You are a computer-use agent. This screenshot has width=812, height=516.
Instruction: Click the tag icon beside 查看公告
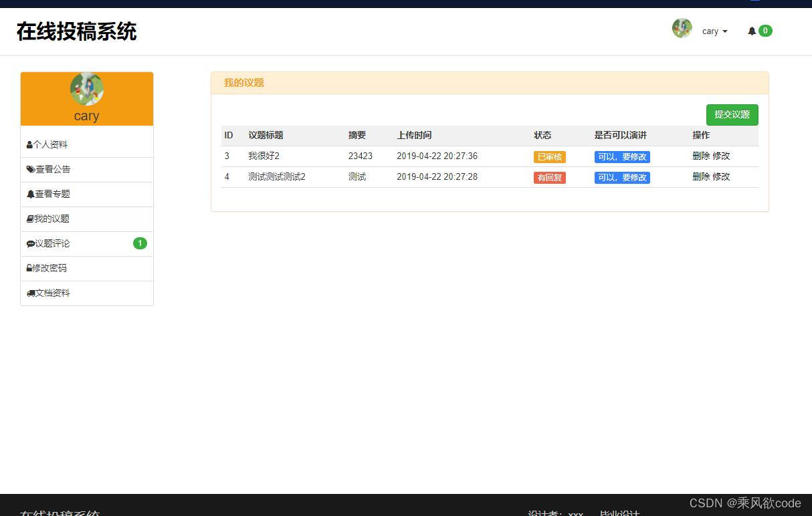31,169
